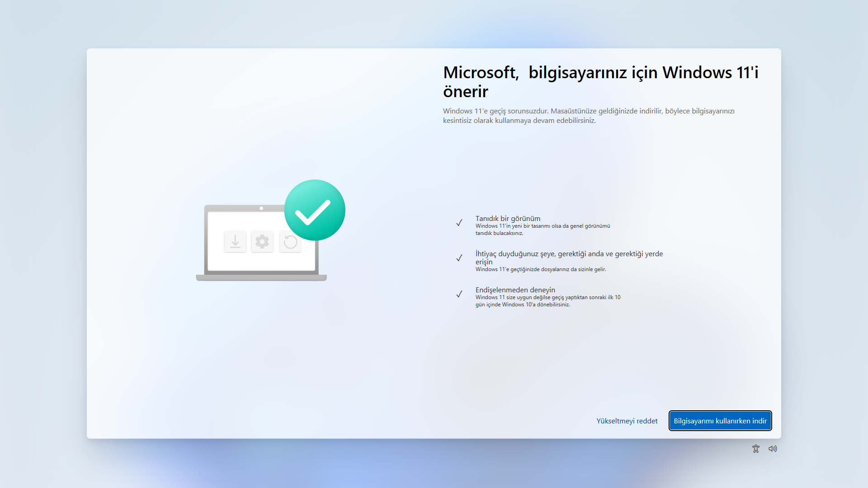The height and width of the screenshot is (488, 868).
Task: Click the Microsoft Windows 11'i önerir heading
Action: 600,82
